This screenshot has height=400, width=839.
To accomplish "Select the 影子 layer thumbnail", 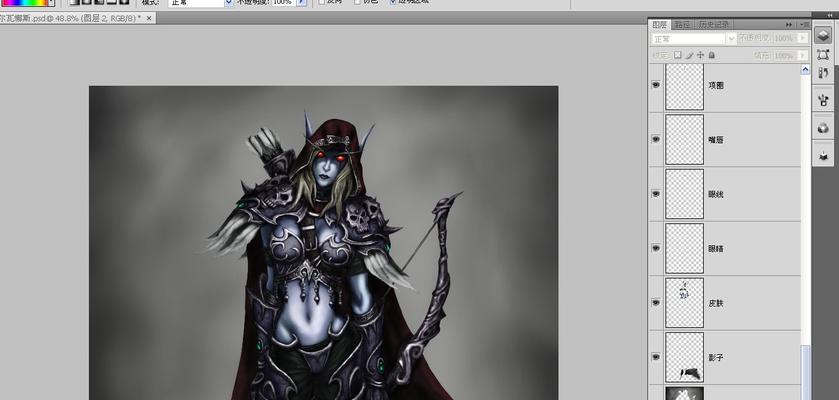I will pos(684,357).
